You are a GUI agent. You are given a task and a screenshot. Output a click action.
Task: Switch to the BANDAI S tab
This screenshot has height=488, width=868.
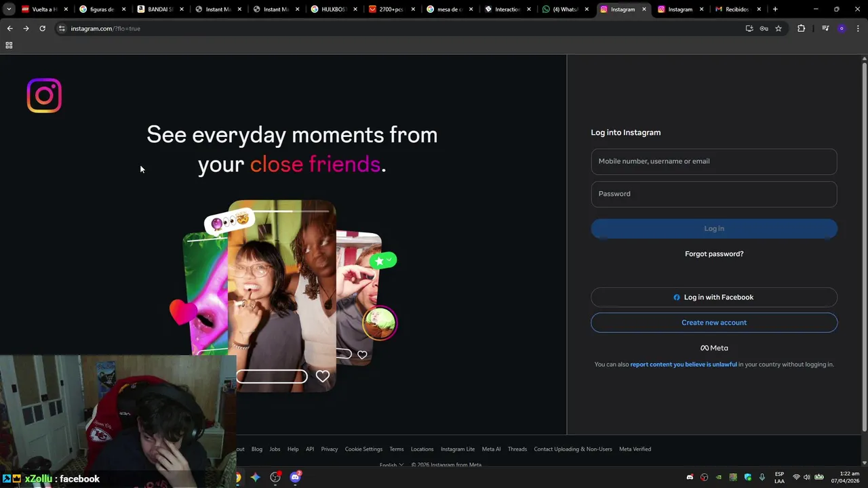[160, 9]
